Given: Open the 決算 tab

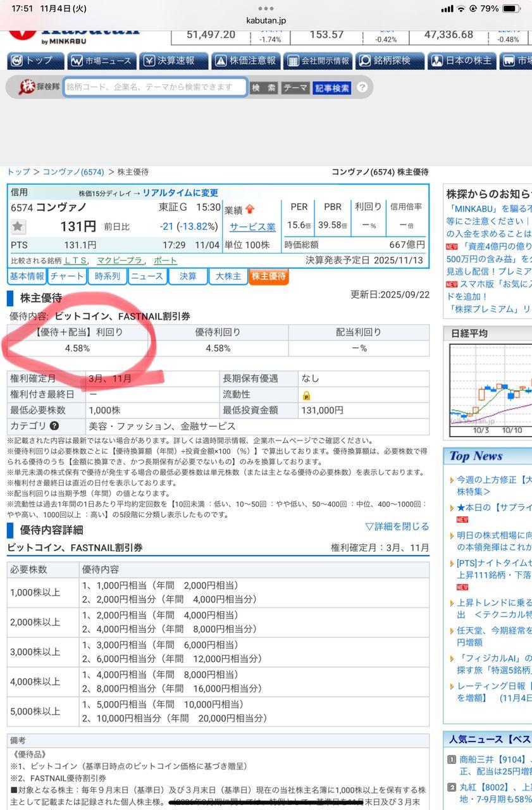Looking at the screenshot, I should point(188,276).
